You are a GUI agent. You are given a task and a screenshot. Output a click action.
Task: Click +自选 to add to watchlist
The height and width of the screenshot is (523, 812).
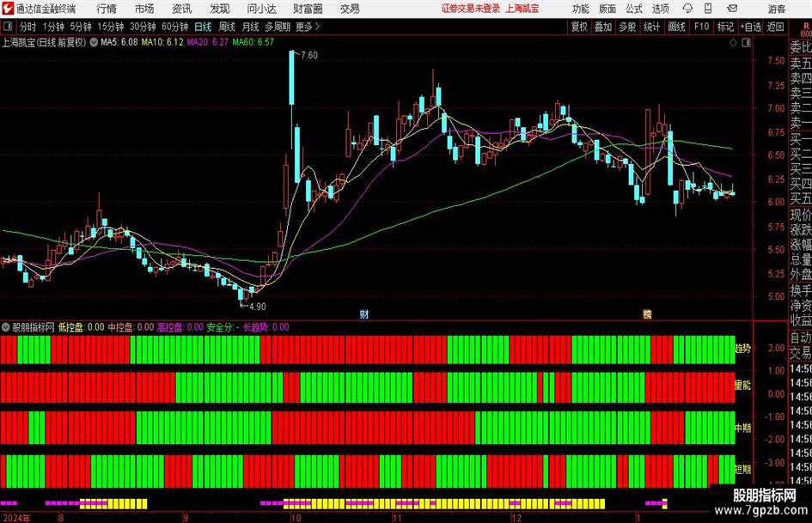tap(750, 27)
